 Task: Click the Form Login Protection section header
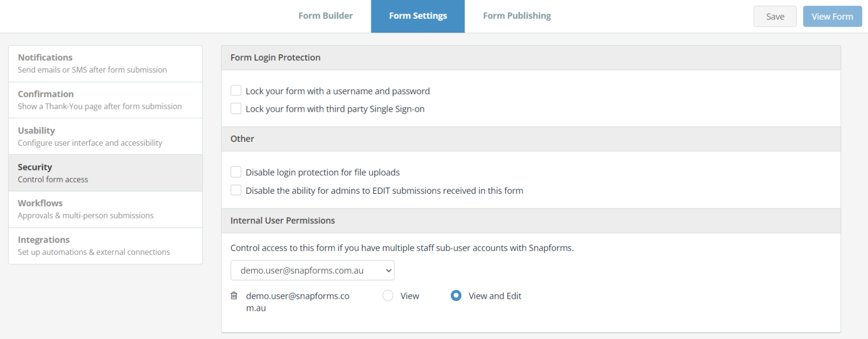click(275, 57)
